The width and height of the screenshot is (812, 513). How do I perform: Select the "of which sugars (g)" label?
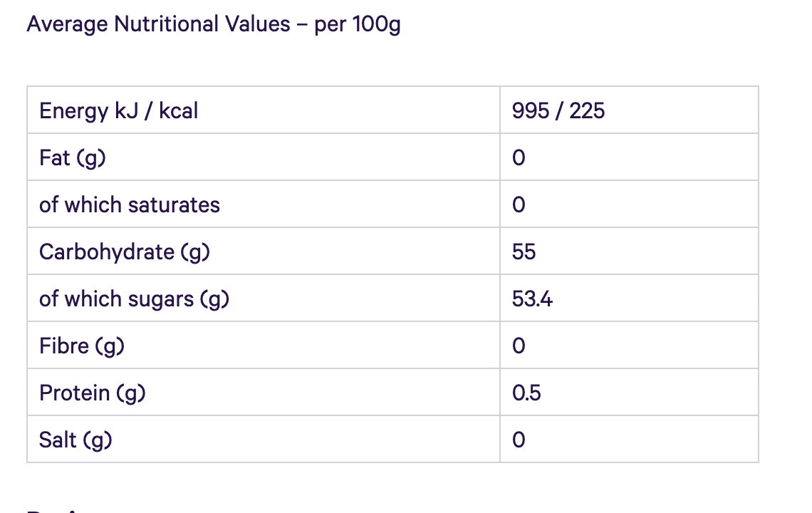tap(134, 299)
